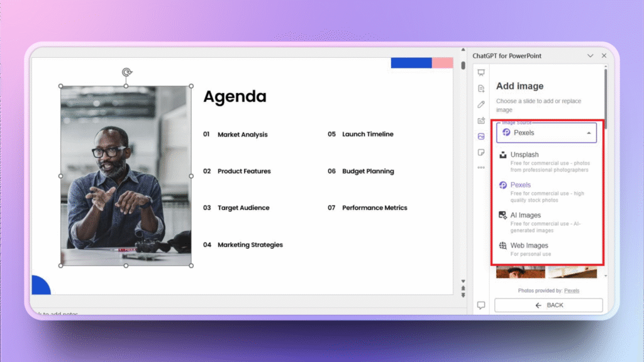Select Web Images for personal use
644x362 pixels.
click(x=529, y=246)
